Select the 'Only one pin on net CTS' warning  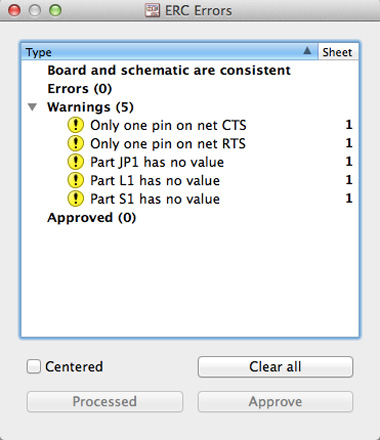(x=190, y=125)
